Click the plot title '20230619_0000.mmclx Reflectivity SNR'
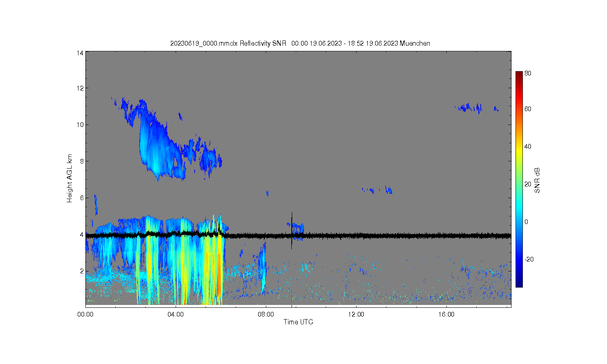This screenshot has width=607, height=364. tap(228, 43)
